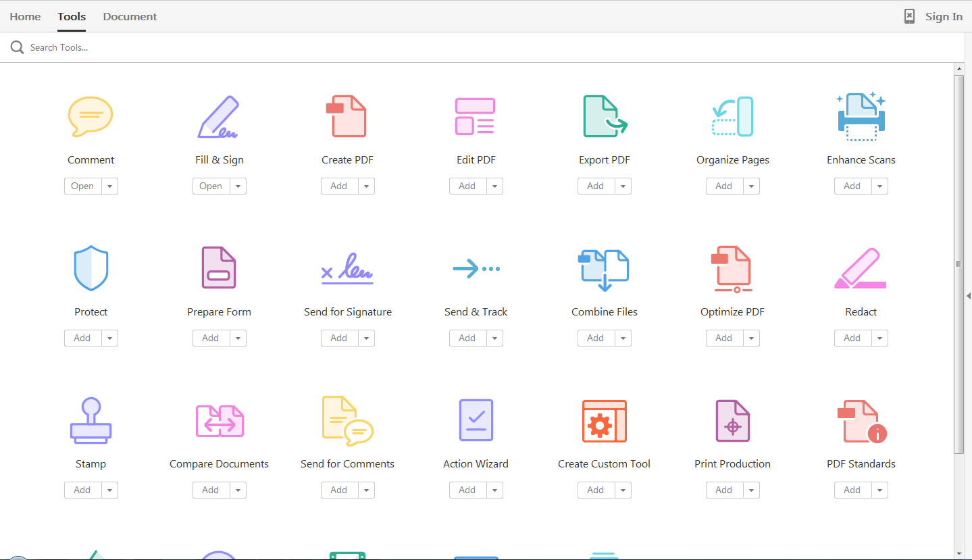Open the dropdown next to Comment's Open button
This screenshot has height=560, width=972.
click(109, 186)
